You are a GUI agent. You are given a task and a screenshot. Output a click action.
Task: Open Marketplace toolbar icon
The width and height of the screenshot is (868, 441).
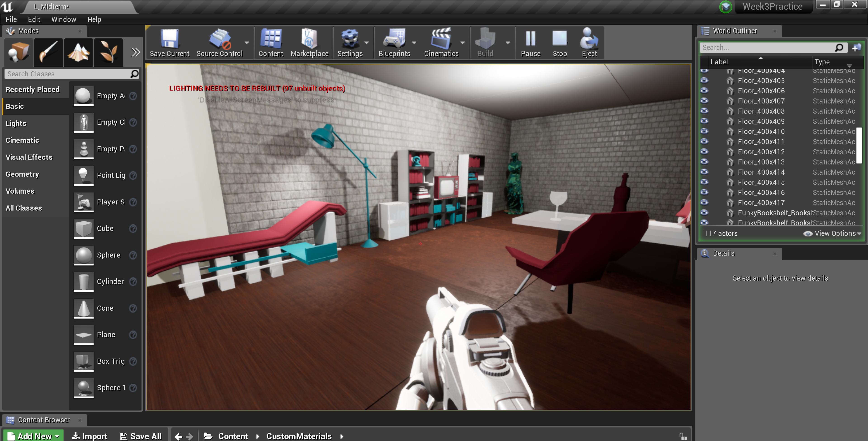coord(309,43)
